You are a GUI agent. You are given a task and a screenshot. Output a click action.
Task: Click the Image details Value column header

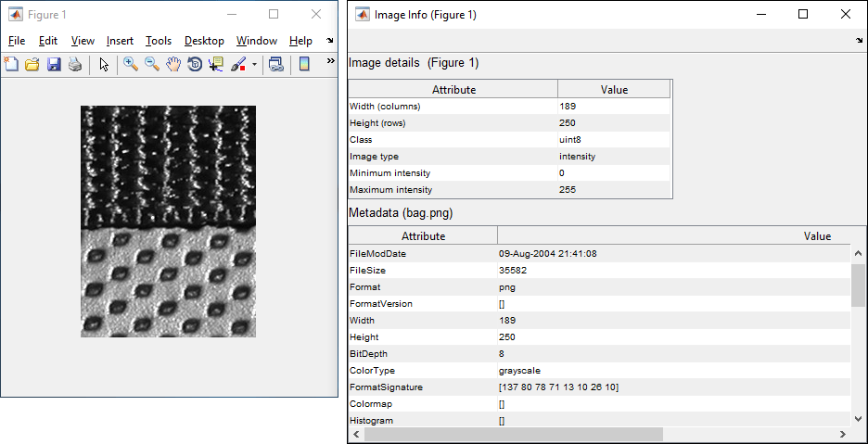point(614,90)
